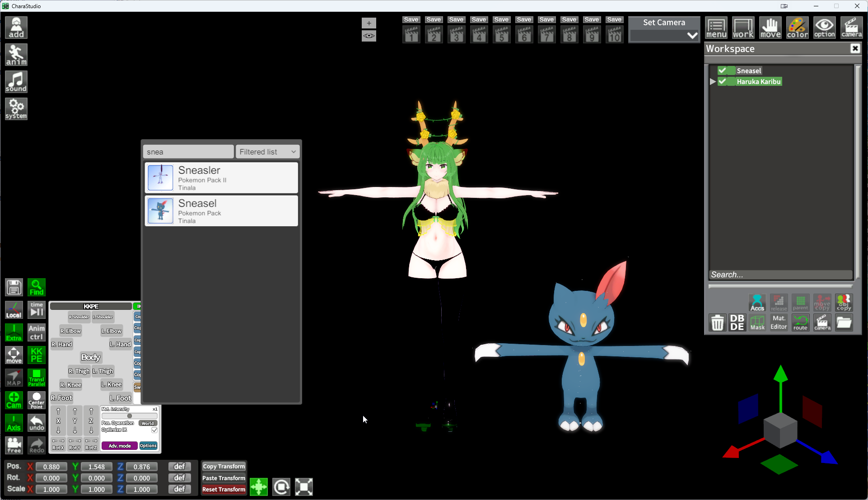Viewport: 868px width, 500px height.
Task: Click the World position operation selector
Action: (x=148, y=423)
